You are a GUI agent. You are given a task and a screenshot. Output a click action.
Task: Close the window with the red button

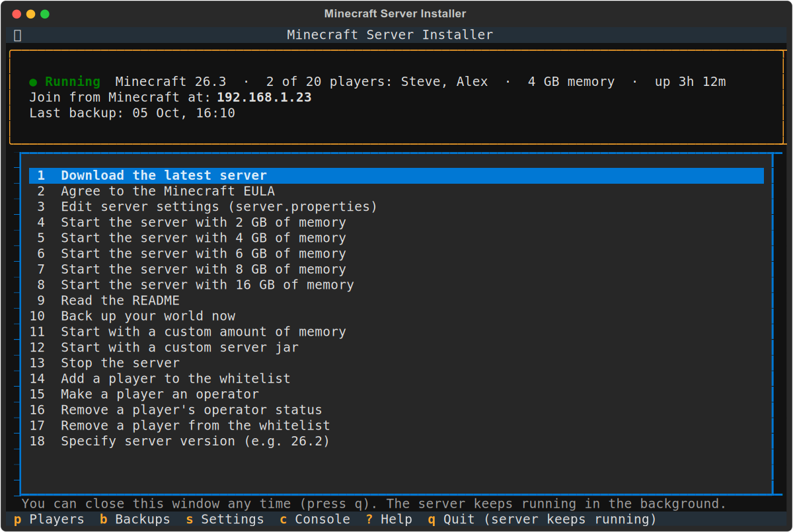click(17, 14)
